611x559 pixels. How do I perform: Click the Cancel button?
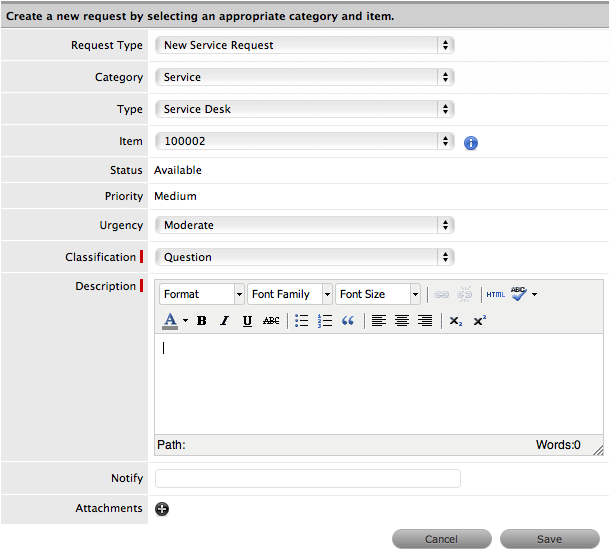click(x=441, y=539)
